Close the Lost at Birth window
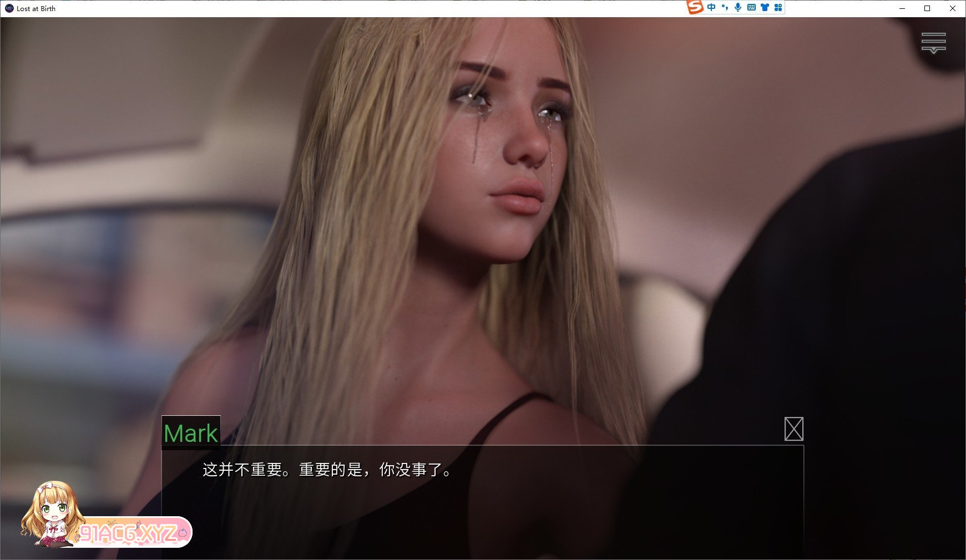966x560 pixels. 953,8
